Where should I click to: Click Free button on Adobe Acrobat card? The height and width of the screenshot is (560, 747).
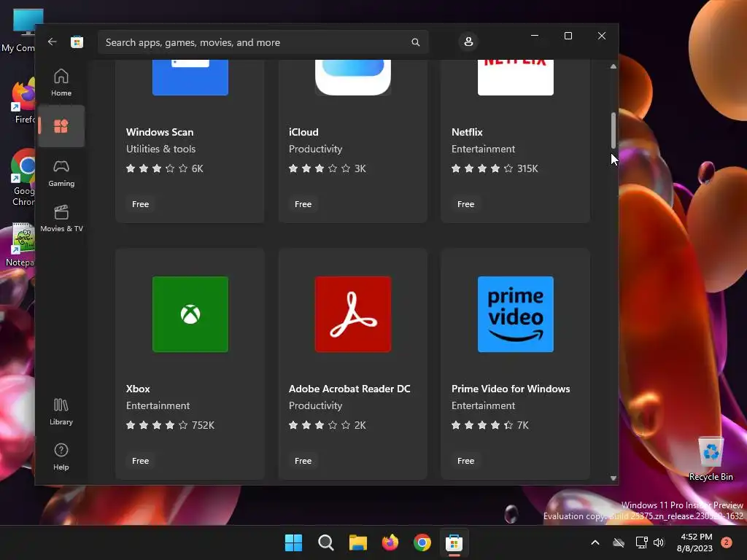pos(303,461)
